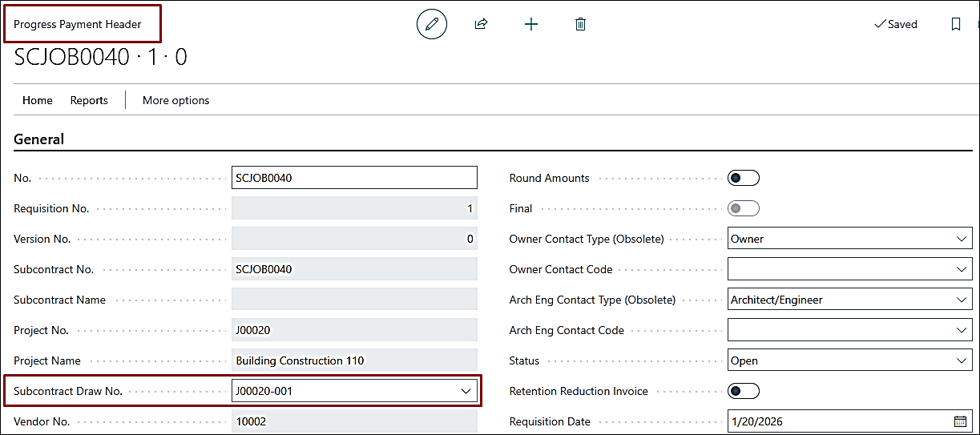Toggle the Round Amounts switch
Screen dimensions: 980x435
coord(743,178)
